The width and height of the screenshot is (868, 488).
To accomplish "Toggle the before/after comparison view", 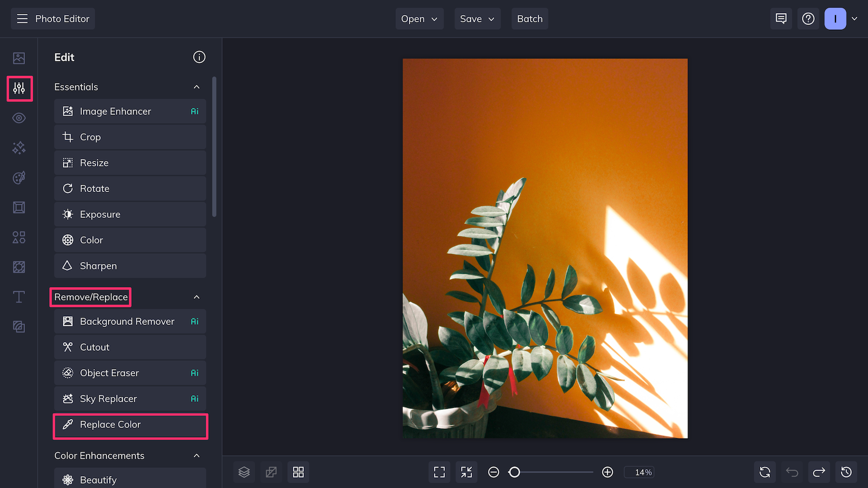I will tap(271, 472).
